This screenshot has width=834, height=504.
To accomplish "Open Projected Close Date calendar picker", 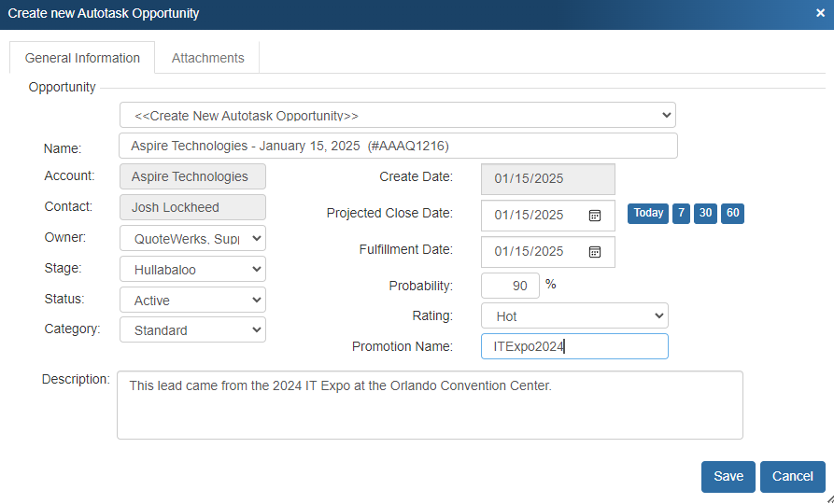I will [x=595, y=216].
